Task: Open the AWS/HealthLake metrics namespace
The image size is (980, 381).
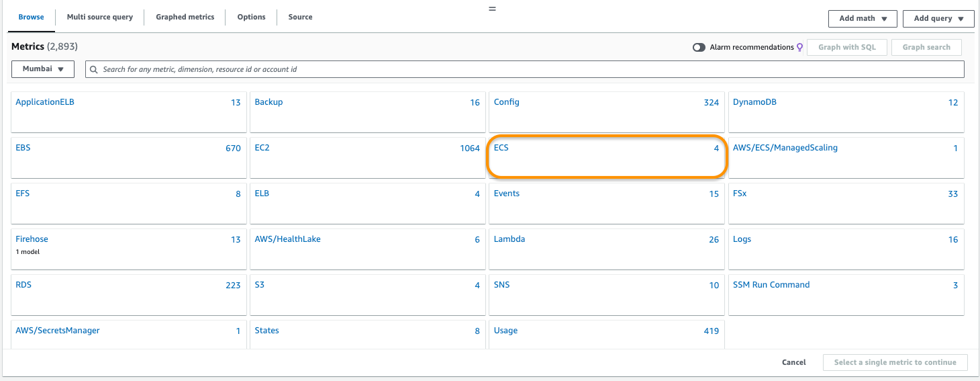Action: click(x=368, y=249)
